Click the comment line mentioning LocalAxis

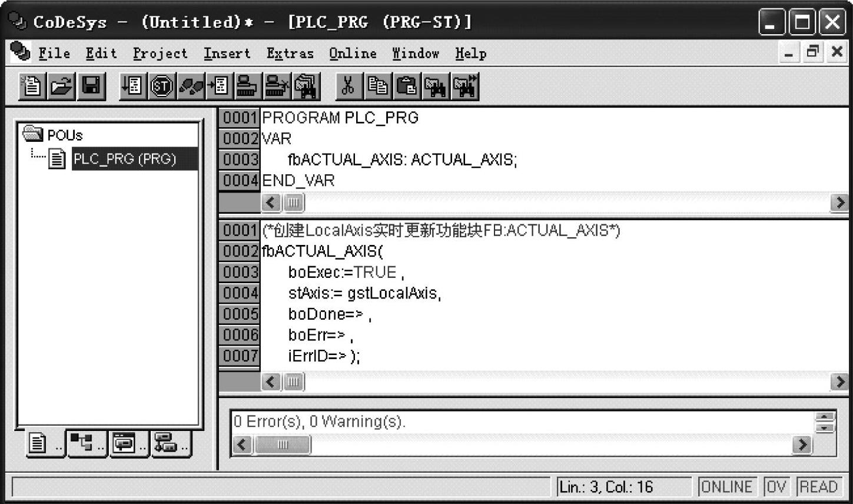[442, 230]
